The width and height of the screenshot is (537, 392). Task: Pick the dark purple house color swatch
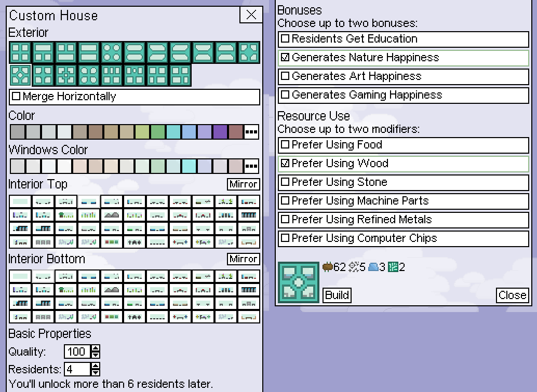221,132
